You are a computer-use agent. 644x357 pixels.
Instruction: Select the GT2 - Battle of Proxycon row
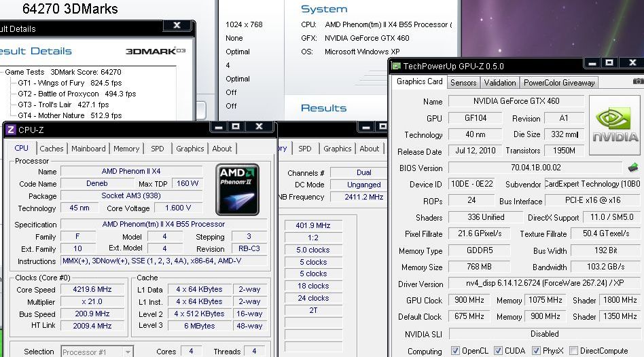(x=77, y=94)
